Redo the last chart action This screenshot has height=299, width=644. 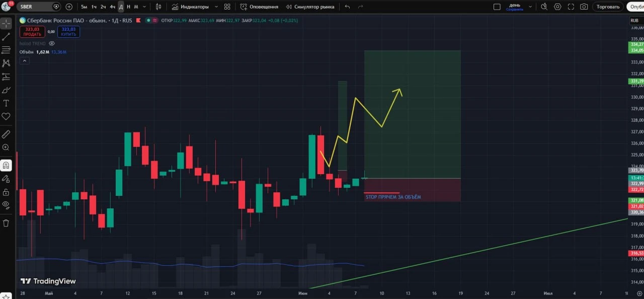(x=360, y=7)
